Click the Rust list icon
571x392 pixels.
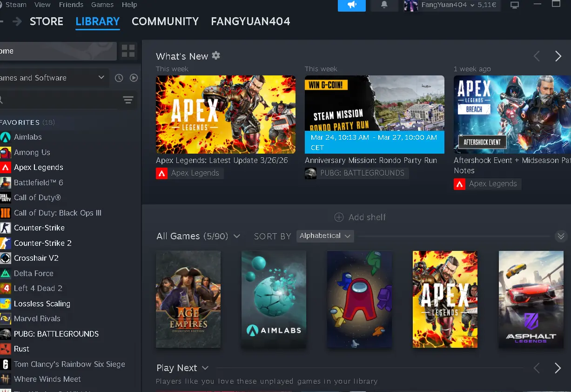point(5,349)
